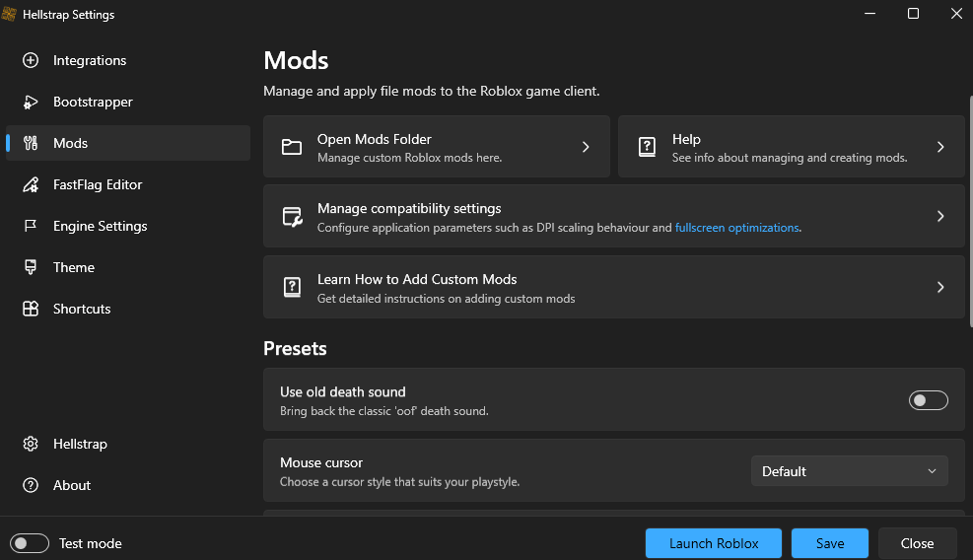
Task: Click the vertical scrollbar on the right
Action: 970,211
